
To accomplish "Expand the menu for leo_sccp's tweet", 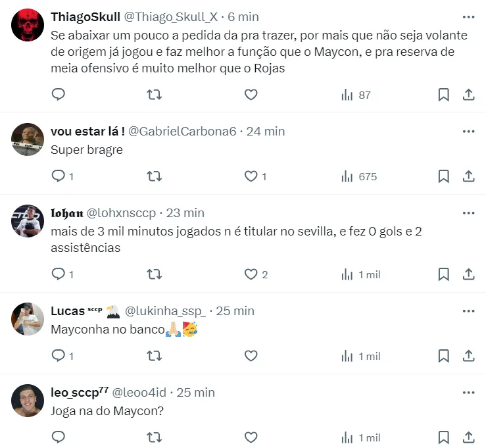I will point(468,393).
